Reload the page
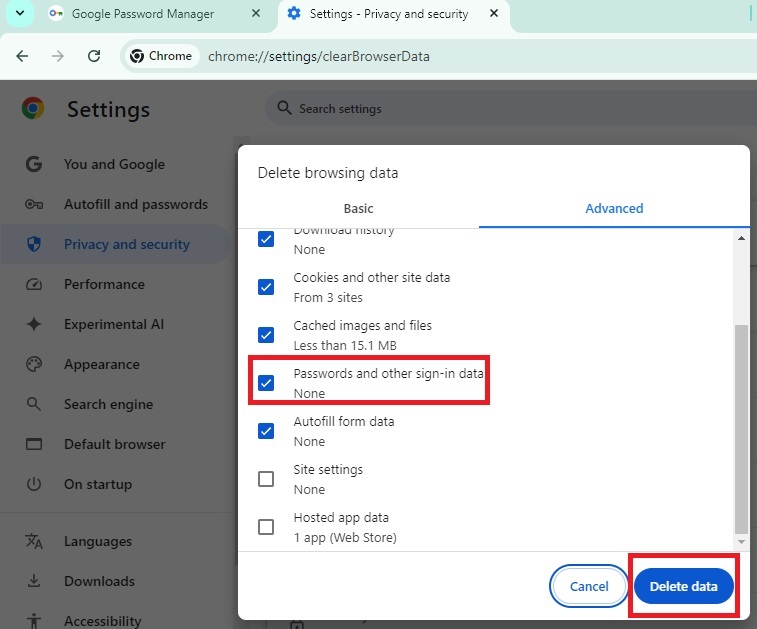 [x=94, y=56]
